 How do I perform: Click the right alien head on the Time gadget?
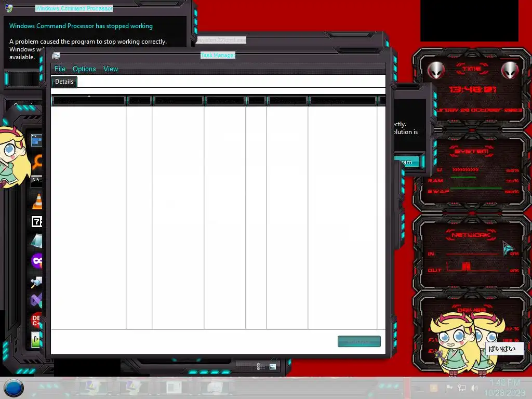(510, 71)
